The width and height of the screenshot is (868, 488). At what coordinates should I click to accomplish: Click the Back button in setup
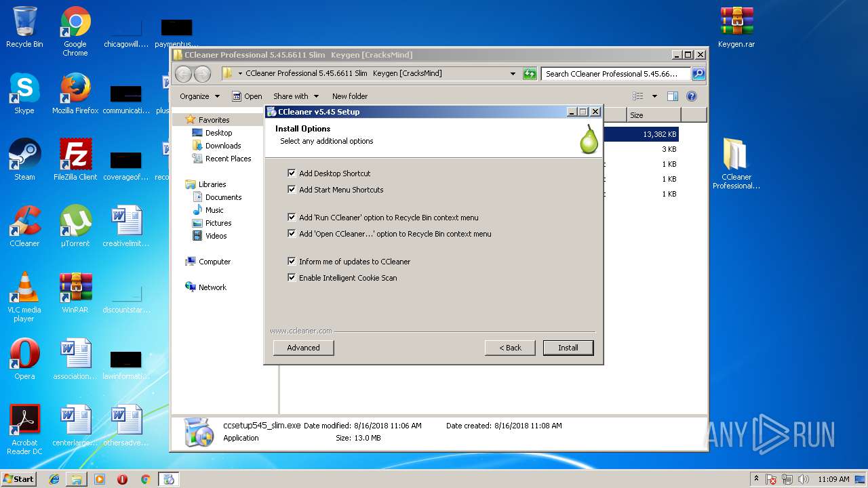(510, 348)
